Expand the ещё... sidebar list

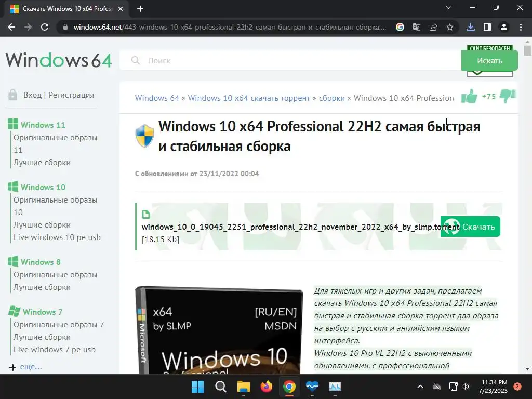pyautogui.click(x=31, y=367)
